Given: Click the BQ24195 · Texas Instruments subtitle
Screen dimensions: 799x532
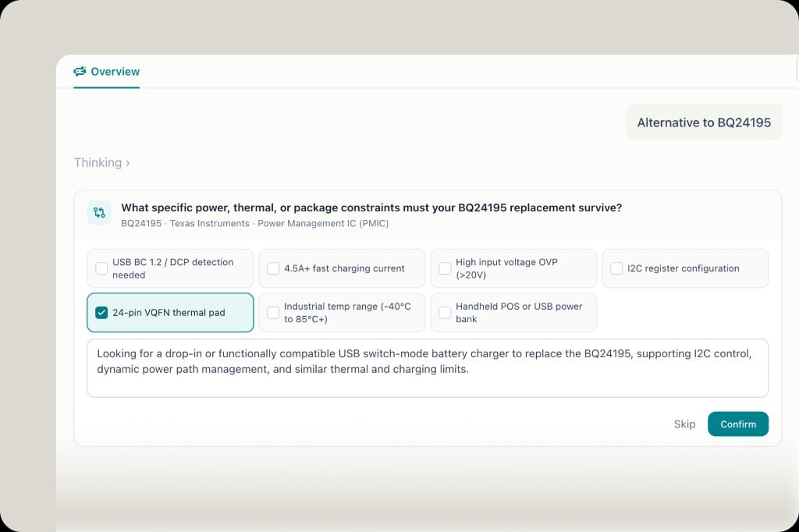Looking at the screenshot, I should pyautogui.click(x=255, y=223).
